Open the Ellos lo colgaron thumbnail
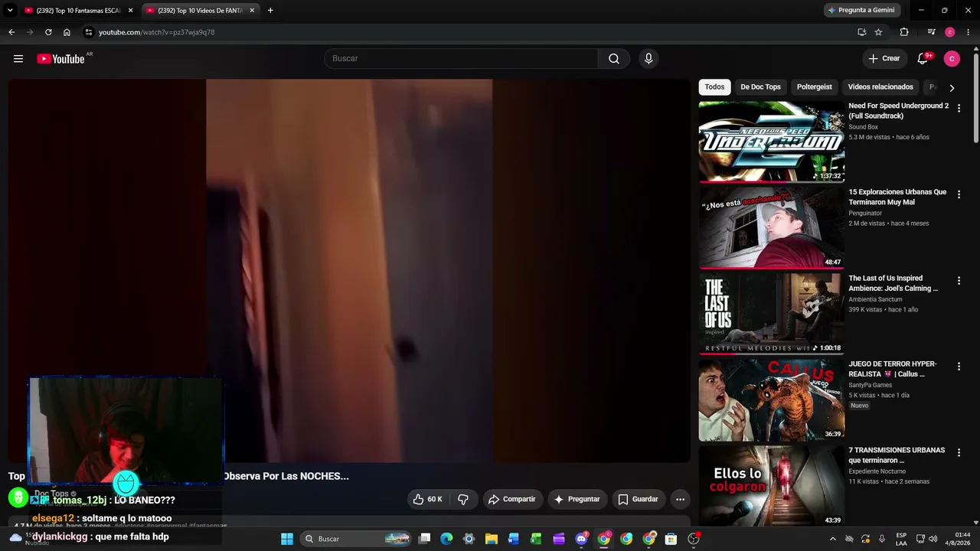The height and width of the screenshot is (551, 980). tap(771, 486)
